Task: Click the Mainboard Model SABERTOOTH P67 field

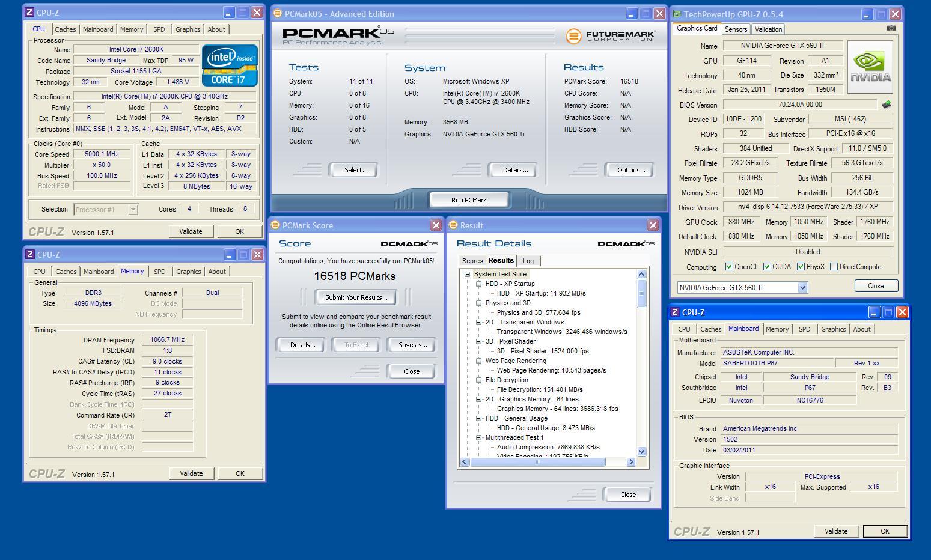Action: coord(777,363)
